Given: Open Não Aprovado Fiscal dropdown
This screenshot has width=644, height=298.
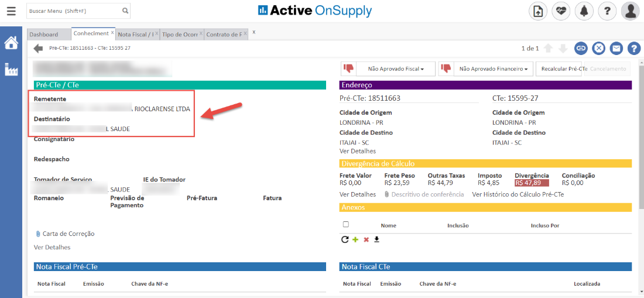Looking at the screenshot, I should tap(396, 69).
